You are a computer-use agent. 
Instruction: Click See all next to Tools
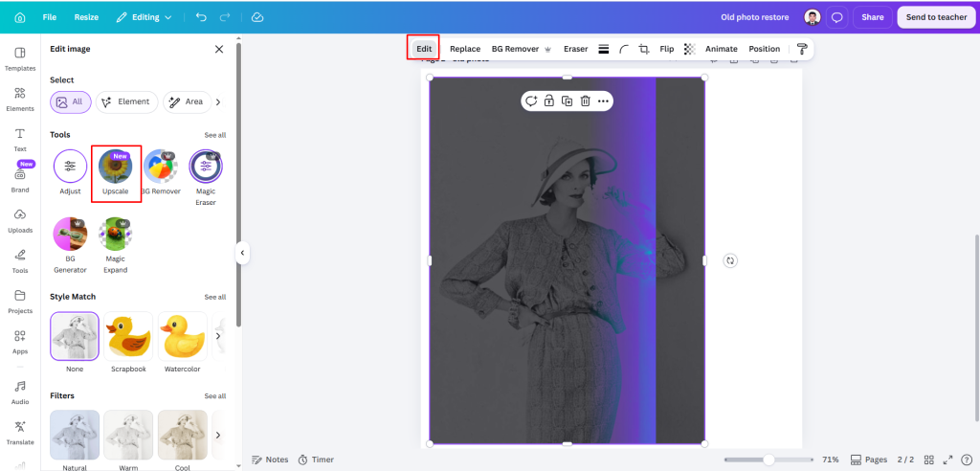coord(215,135)
